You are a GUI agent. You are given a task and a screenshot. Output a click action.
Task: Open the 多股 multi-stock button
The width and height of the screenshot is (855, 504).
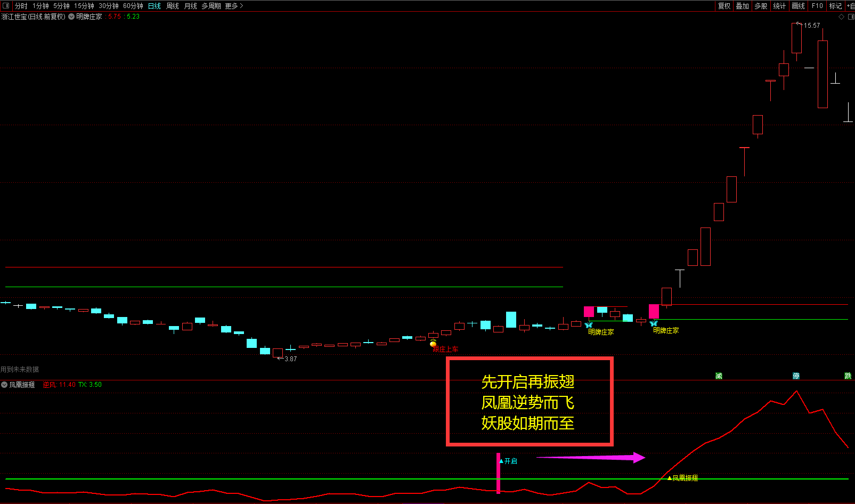pos(761,6)
